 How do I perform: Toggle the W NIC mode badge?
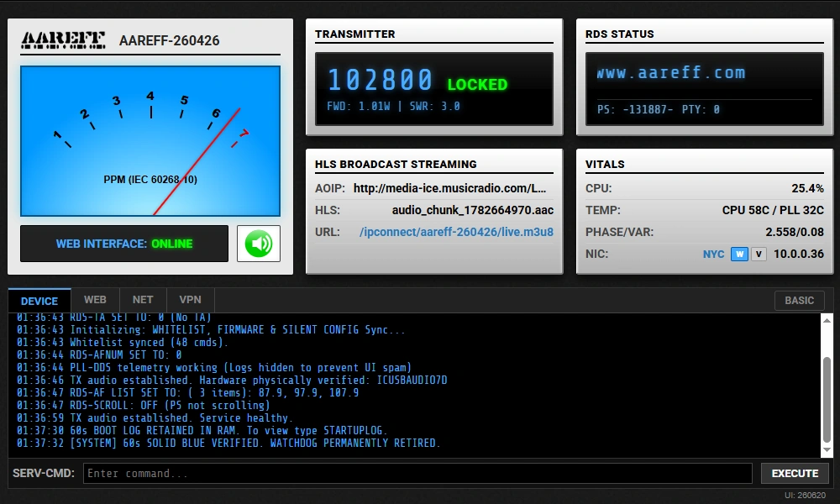point(739,254)
